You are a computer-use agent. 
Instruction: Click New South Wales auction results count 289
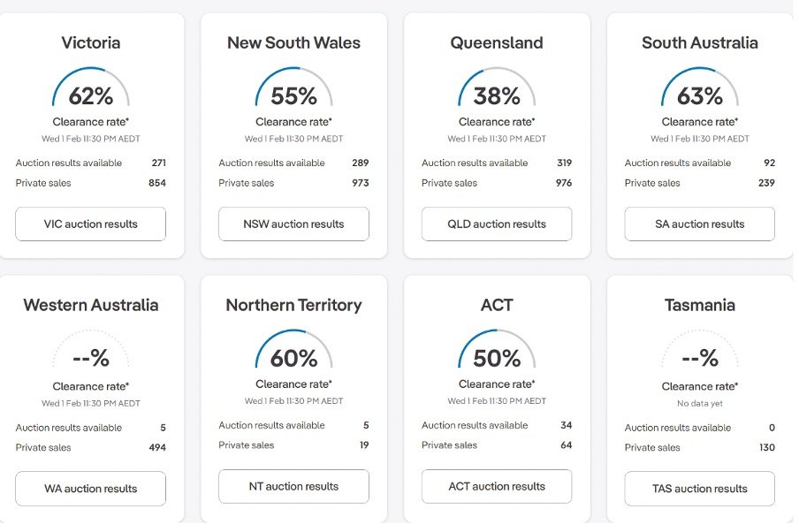pos(361,163)
